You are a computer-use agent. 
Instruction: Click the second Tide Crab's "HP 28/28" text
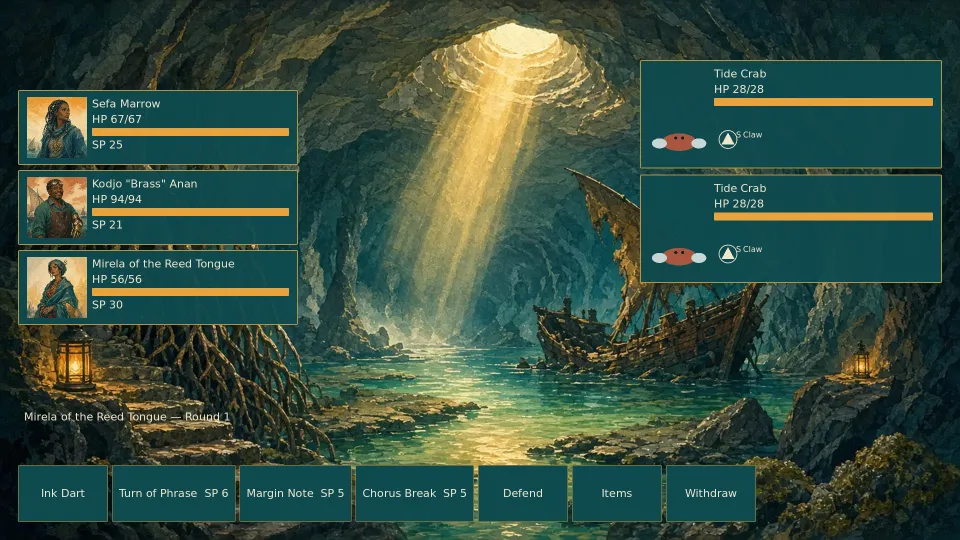[739, 204]
